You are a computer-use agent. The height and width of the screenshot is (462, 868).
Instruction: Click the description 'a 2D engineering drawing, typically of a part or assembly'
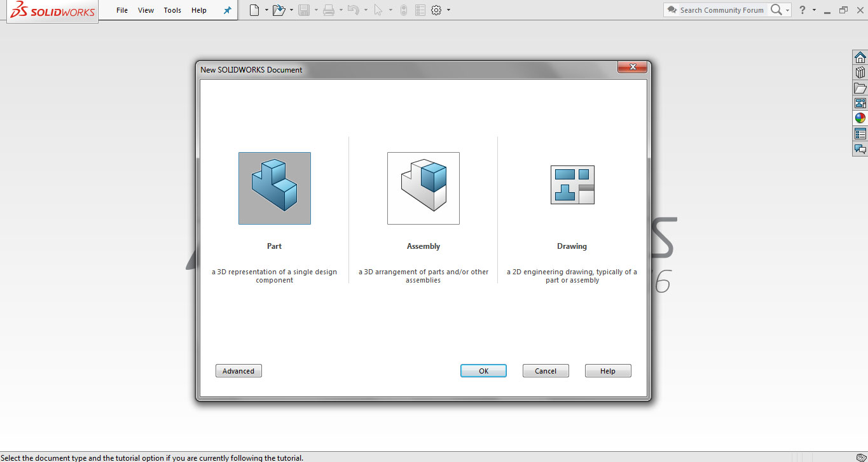click(x=572, y=276)
